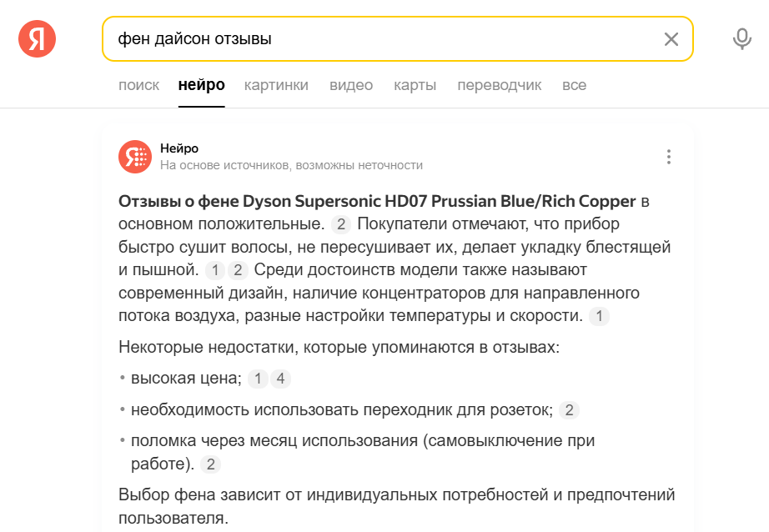Open the three-dot options menu of the Нейро answer
The image size is (769, 532).
(x=668, y=157)
